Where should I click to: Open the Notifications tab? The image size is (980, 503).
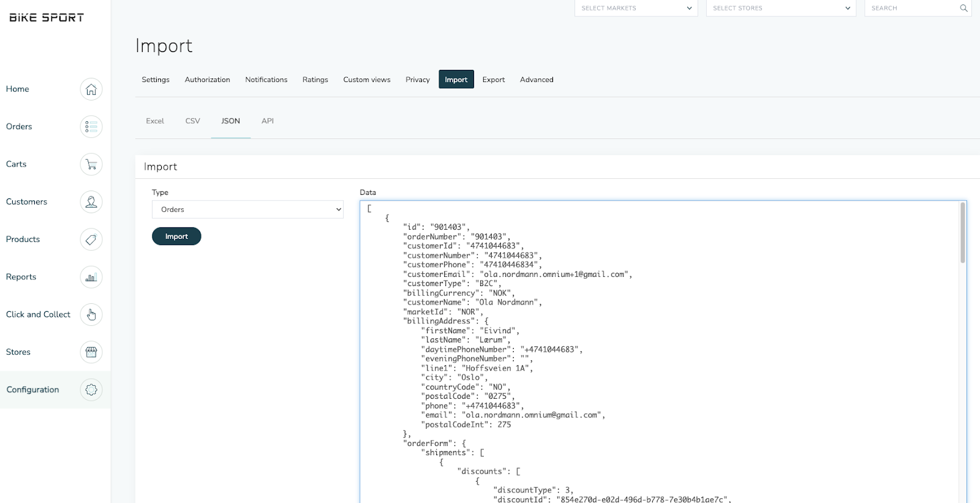click(x=266, y=80)
